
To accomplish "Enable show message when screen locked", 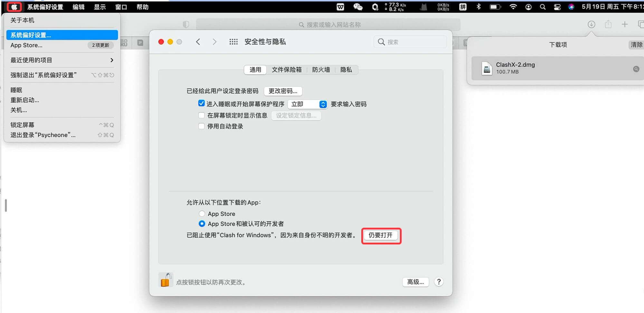I will tap(202, 115).
